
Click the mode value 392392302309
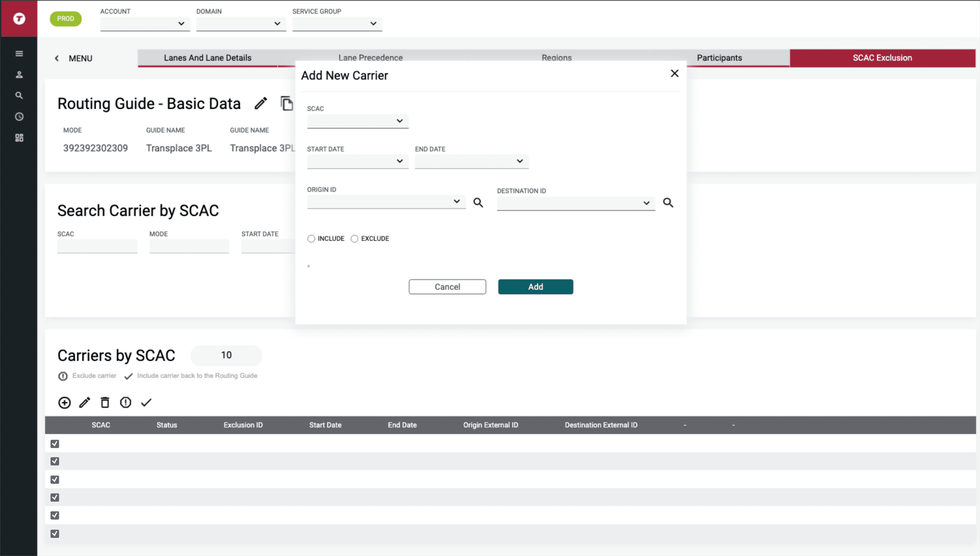point(95,148)
